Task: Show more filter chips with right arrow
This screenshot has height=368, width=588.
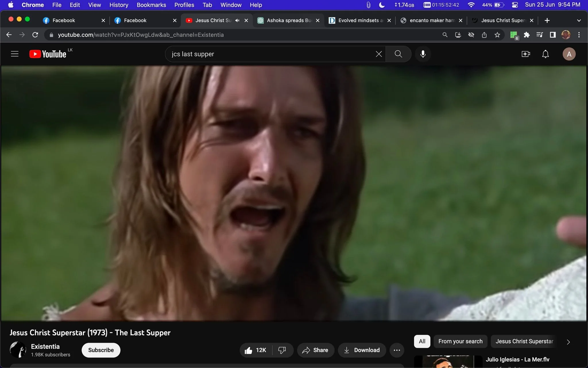Action: point(568,342)
